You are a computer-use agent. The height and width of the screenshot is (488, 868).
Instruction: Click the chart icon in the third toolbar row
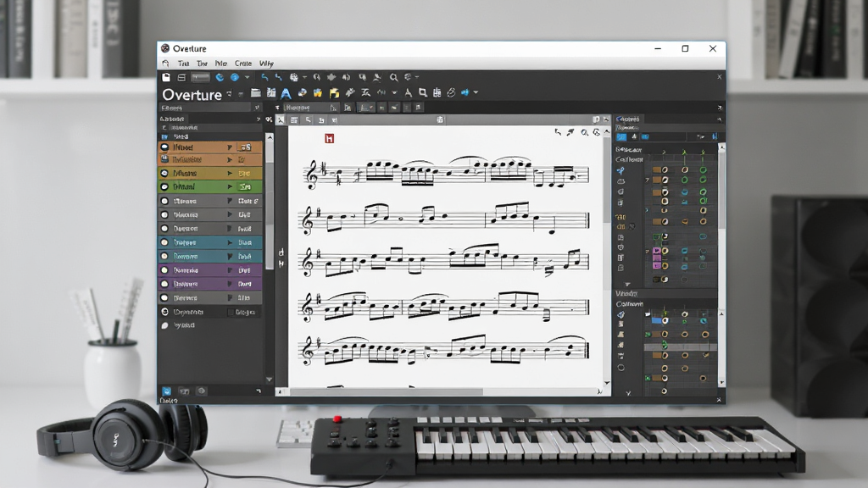tap(364, 108)
